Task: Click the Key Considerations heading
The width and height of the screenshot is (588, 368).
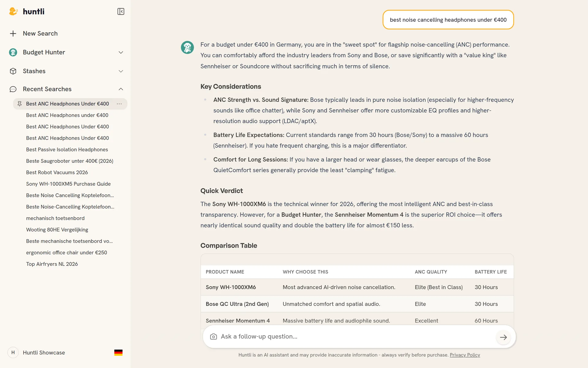Action: tap(231, 86)
